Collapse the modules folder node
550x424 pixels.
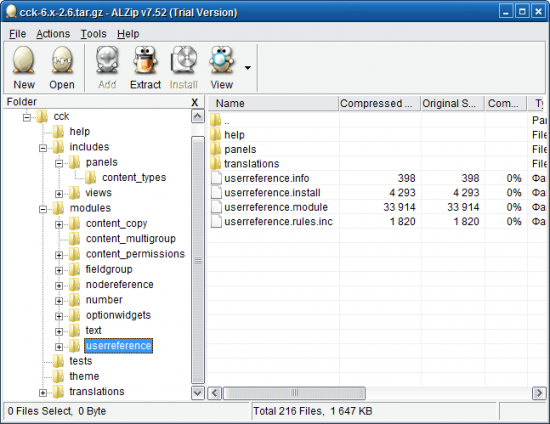point(43,209)
